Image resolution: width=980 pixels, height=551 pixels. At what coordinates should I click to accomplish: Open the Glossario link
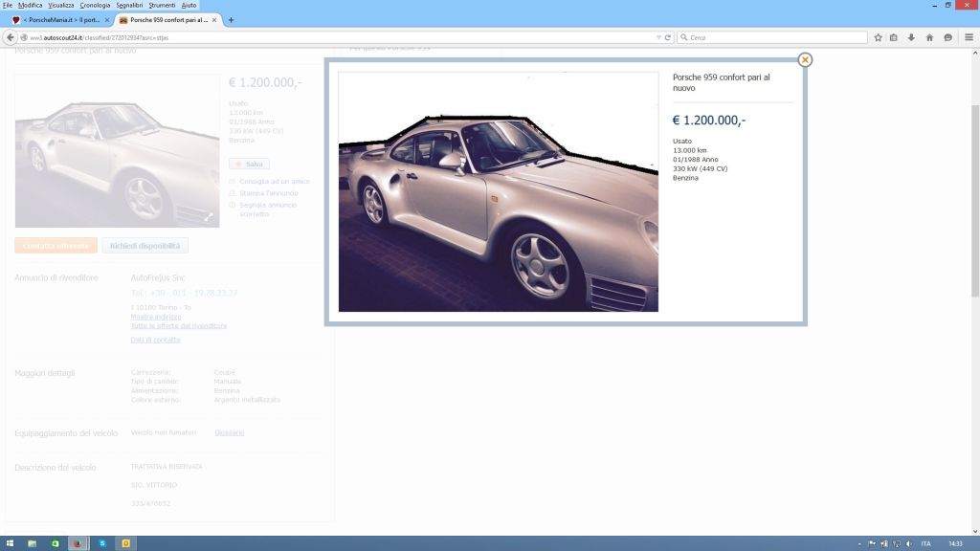tap(230, 432)
